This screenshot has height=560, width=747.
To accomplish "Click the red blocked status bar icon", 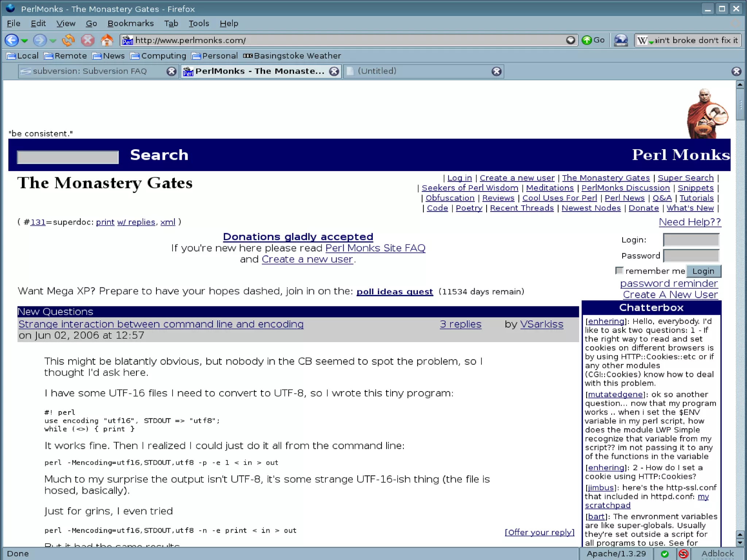I will (683, 554).
